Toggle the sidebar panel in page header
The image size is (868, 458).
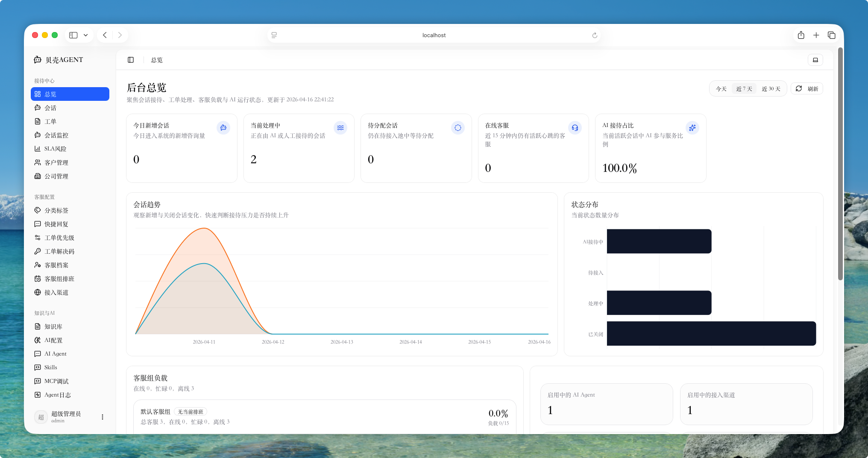coord(131,60)
